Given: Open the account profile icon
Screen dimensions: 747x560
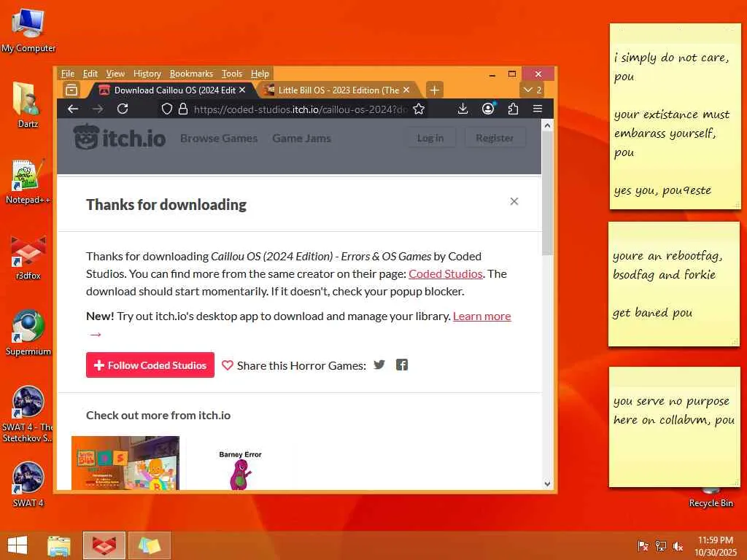Looking at the screenshot, I should [488, 109].
